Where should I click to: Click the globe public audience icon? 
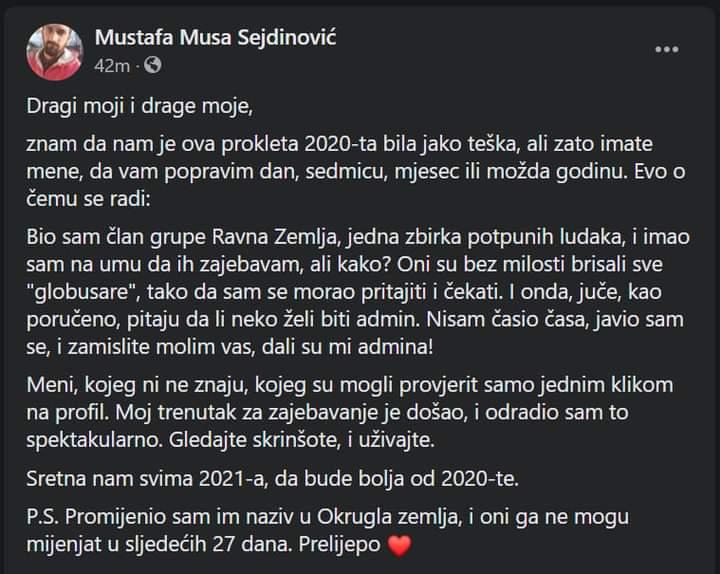(x=152, y=65)
